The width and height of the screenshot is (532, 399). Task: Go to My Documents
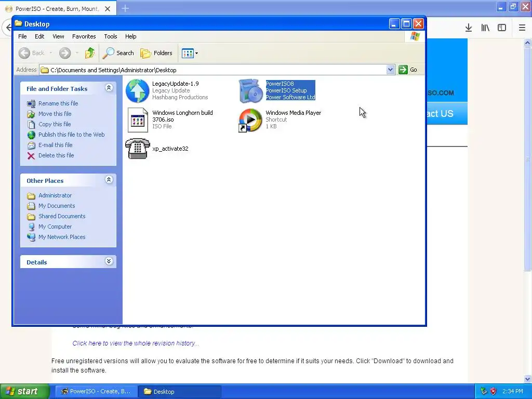tap(56, 206)
